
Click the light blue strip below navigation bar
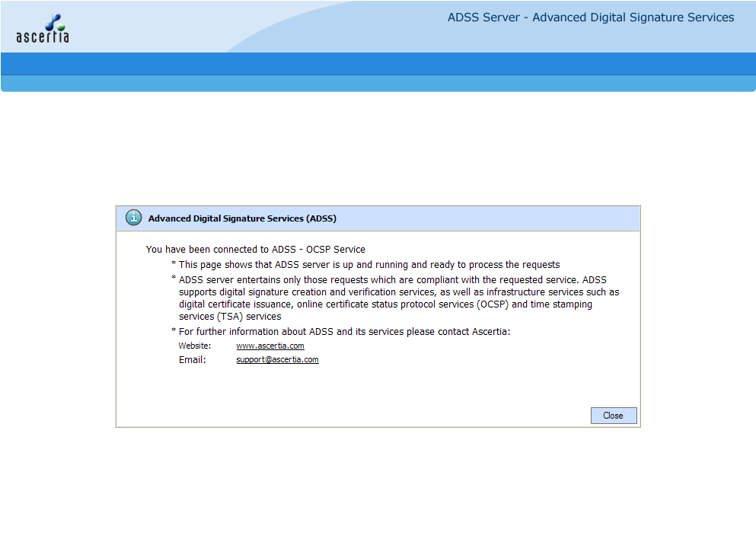(x=378, y=83)
